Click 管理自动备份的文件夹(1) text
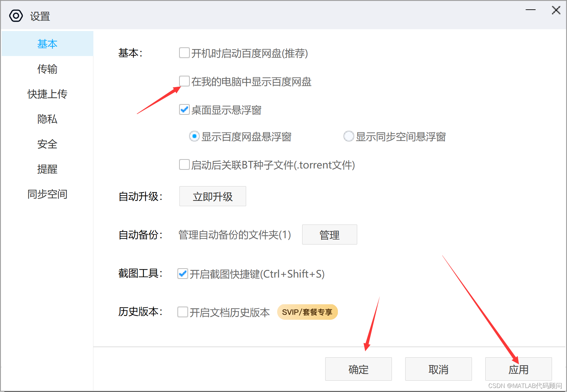 pyautogui.click(x=235, y=235)
